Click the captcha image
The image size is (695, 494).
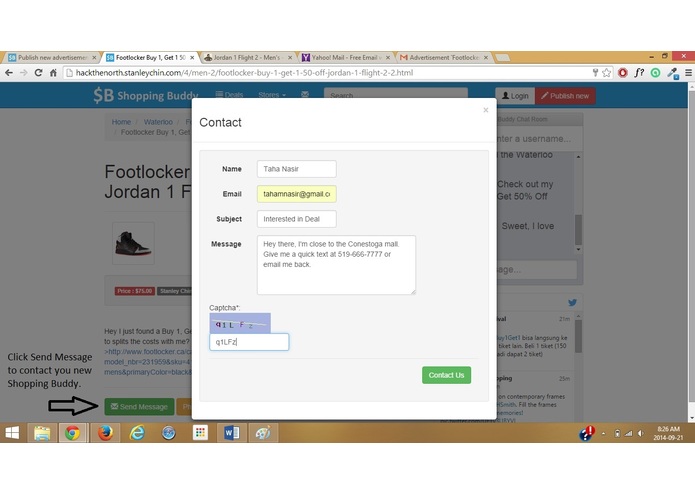pyautogui.click(x=240, y=323)
